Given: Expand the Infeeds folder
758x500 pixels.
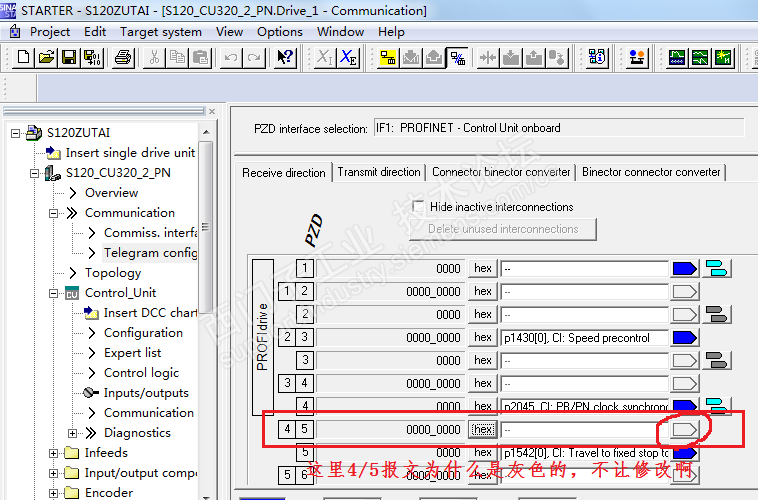Looking at the screenshot, I should 53,453.
